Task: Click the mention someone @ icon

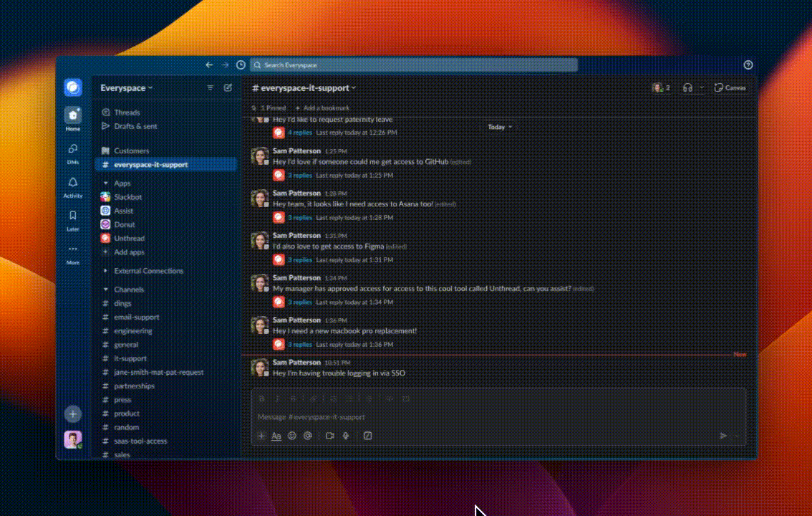Action: (308, 436)
